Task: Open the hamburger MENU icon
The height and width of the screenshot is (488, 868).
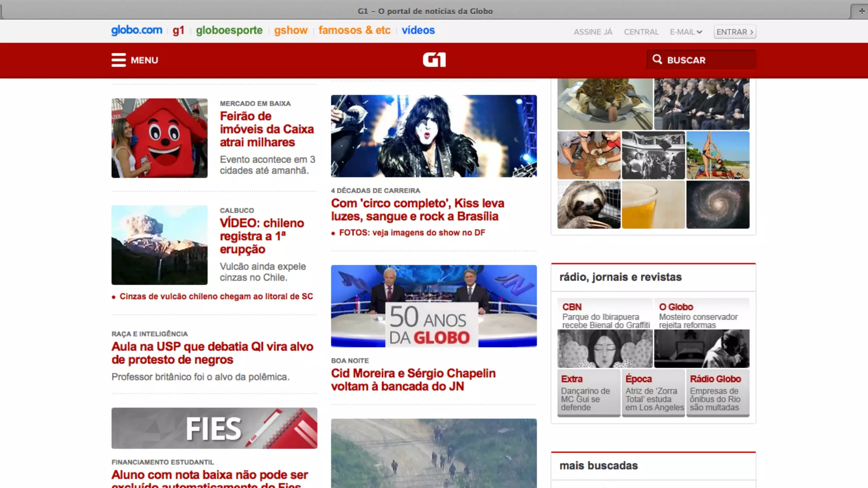Action: (119, 60)
